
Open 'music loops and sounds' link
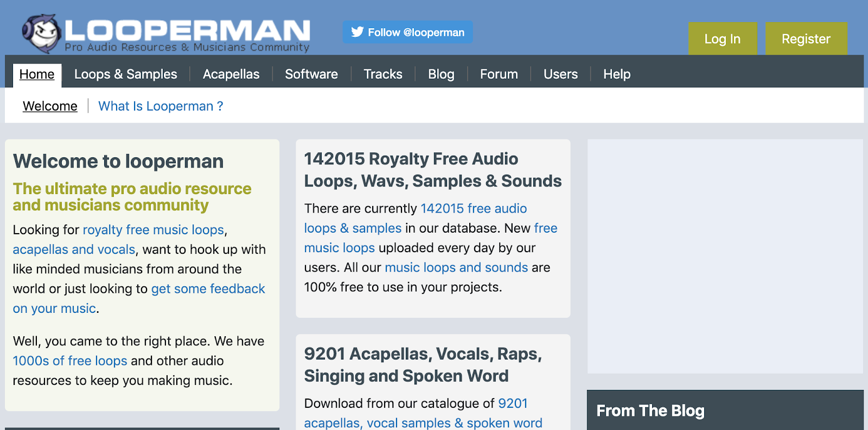pyautogui.click(x=456, y=267)
